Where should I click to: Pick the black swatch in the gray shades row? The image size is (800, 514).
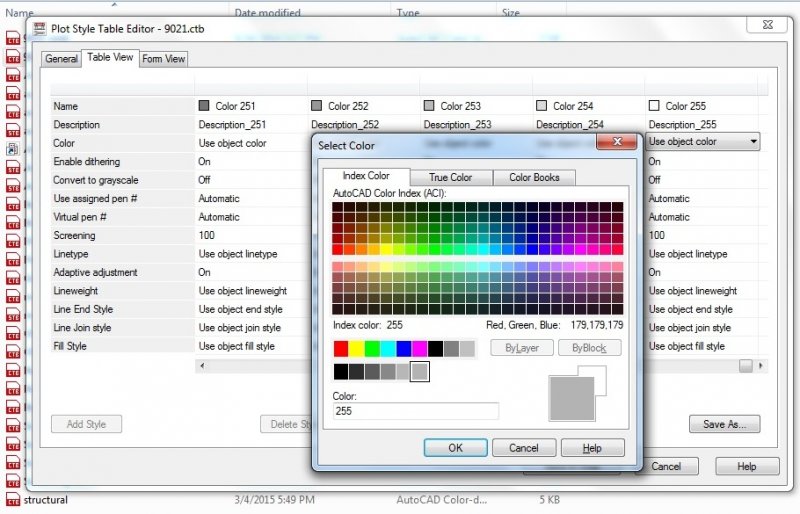[341, 372]
